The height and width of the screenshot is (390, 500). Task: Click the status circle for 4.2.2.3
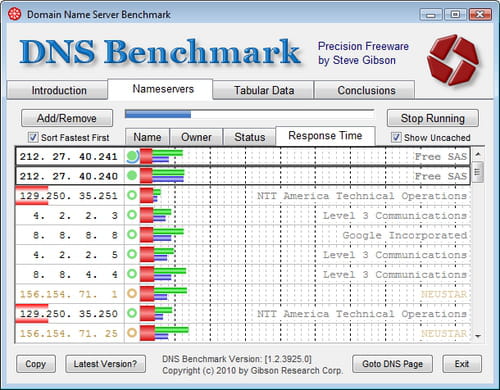pyautogui.click(x=132, y=215)
